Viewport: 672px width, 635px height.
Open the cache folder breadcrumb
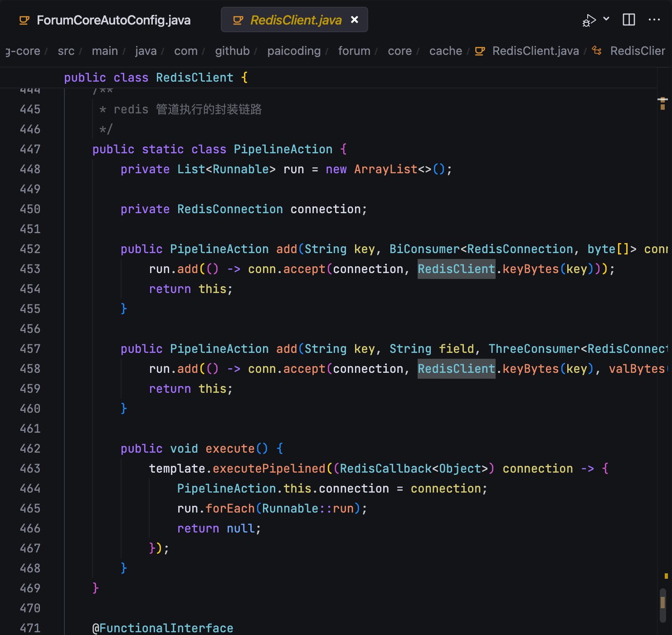click(445, 51)
